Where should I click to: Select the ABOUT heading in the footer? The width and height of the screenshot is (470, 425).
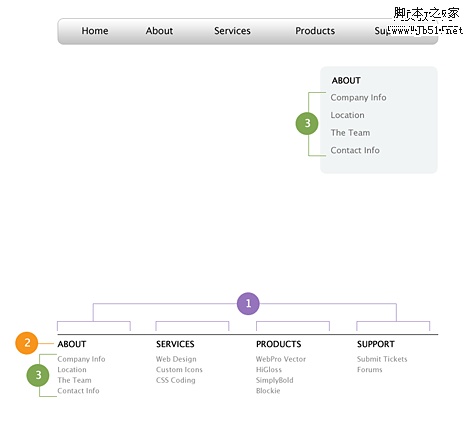click(x=72, y=344)
